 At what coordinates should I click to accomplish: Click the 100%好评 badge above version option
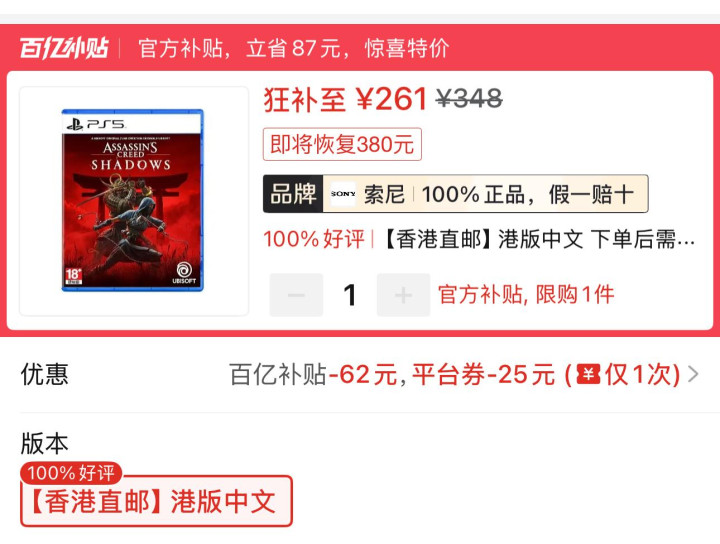click(71, 473)
